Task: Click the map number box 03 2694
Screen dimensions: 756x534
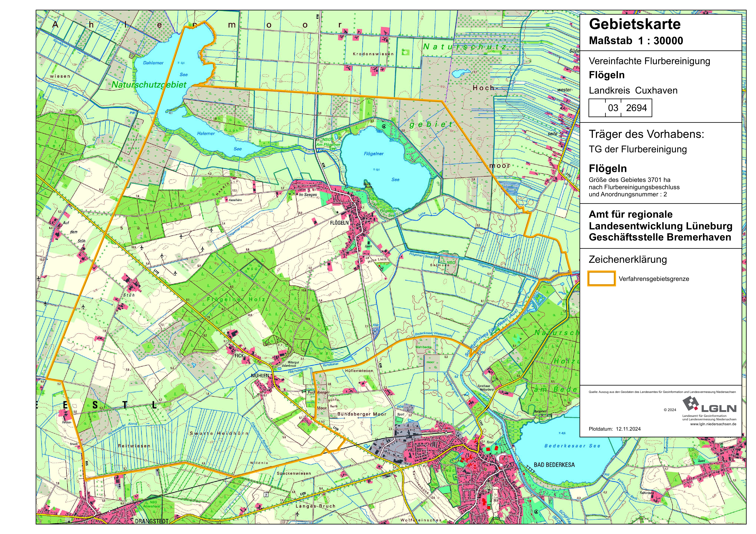Action: coord(620,108)
